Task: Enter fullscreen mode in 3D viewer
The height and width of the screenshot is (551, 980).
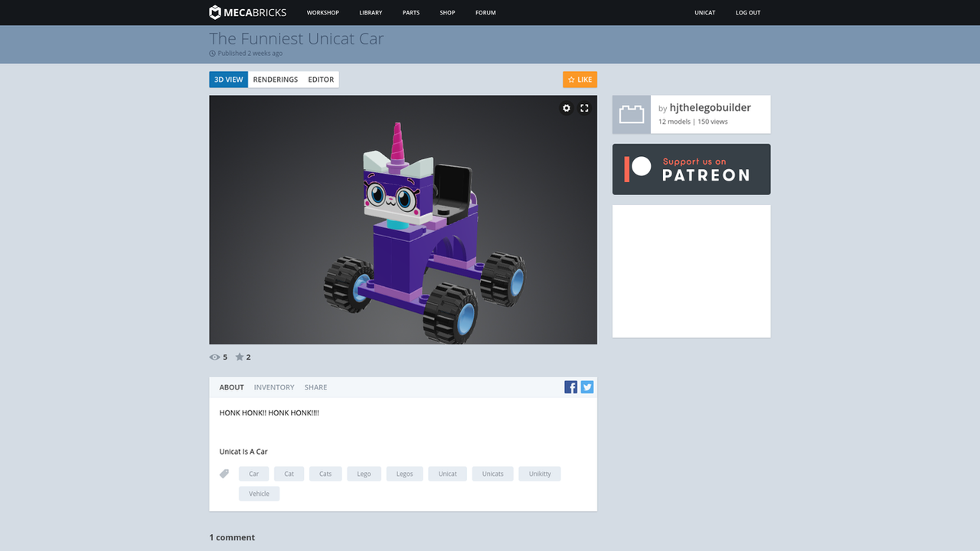Action: [x=584, y=108]
